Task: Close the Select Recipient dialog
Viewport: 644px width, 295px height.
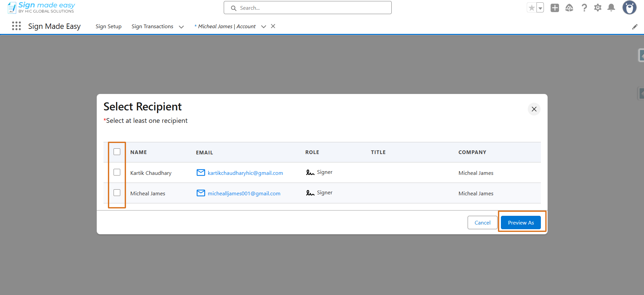Action: (x=534, y=109)
